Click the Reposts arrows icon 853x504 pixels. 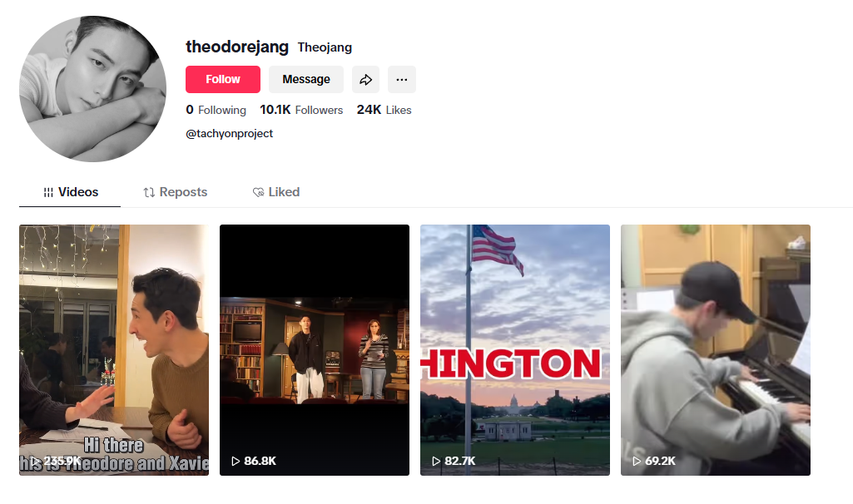(149, 192)
